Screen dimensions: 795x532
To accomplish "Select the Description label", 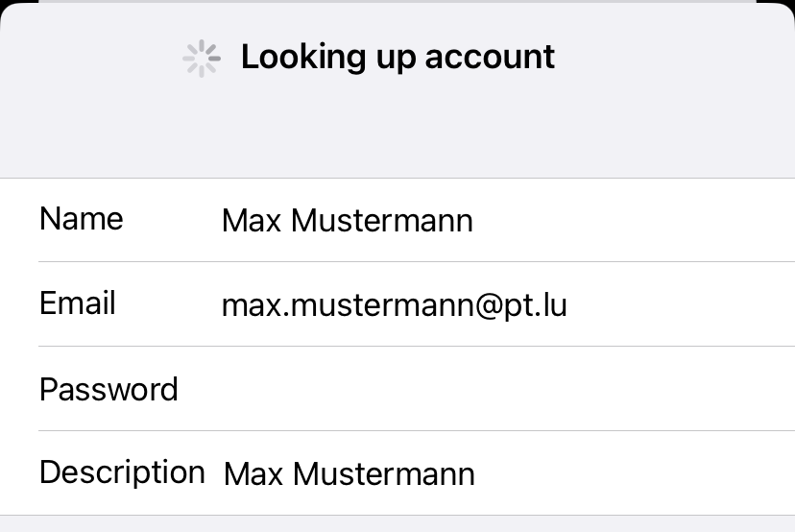I will 122,472.
